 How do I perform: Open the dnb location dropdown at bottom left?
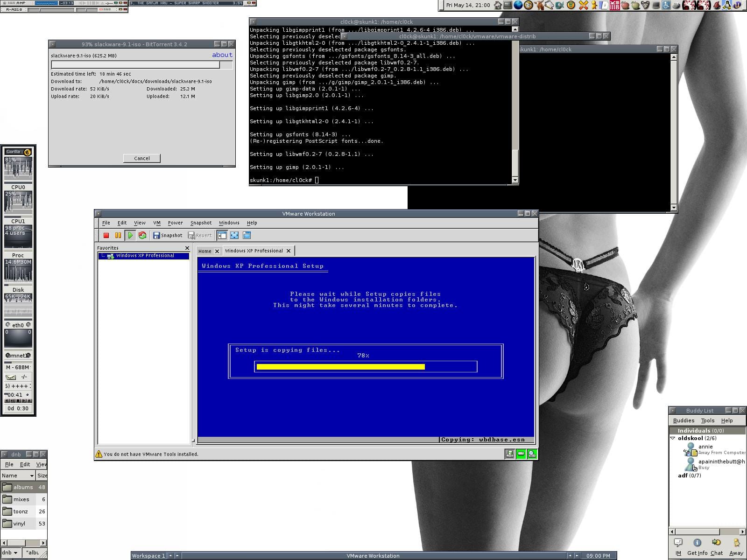coord(10,553)
